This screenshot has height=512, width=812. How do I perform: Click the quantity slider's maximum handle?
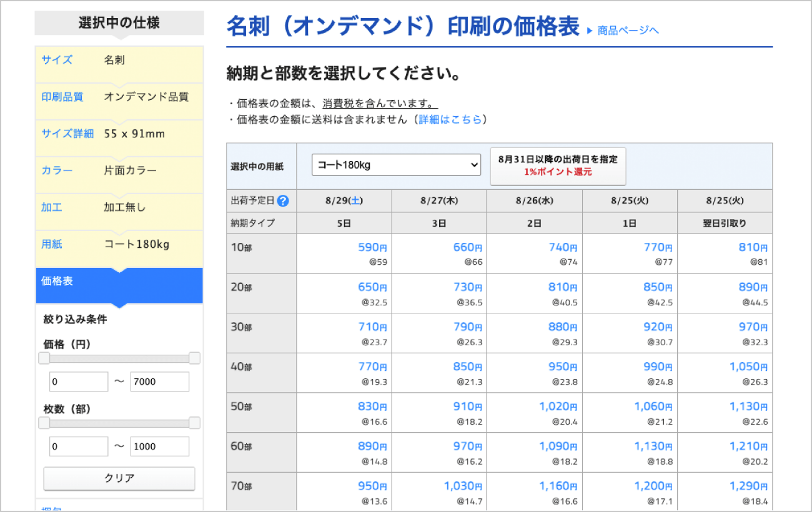pos(194,423)
